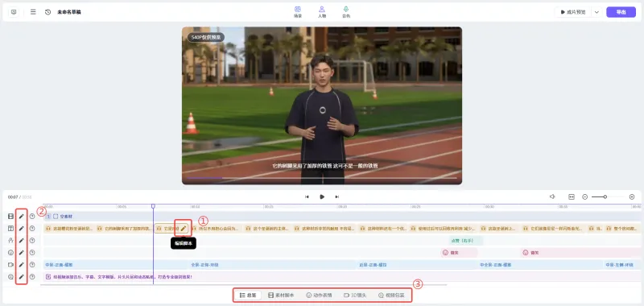
Task: Select the first script clip in the timeline
Action: tap(69, 229)
